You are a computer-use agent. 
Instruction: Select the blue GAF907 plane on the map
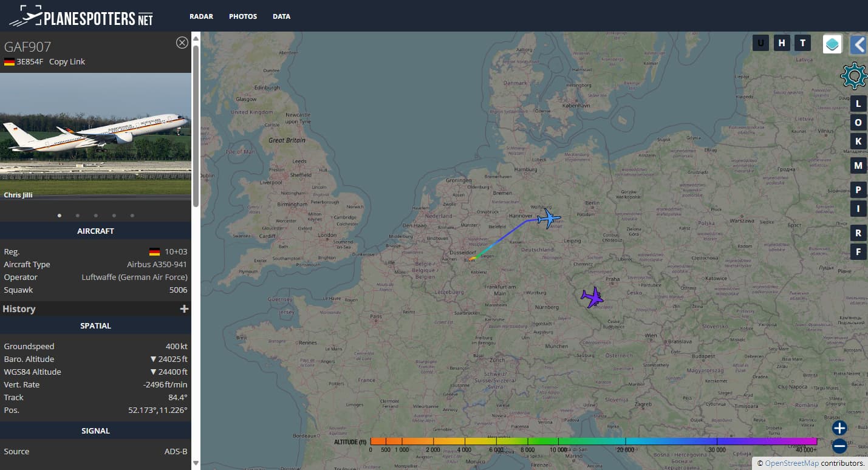549,217
